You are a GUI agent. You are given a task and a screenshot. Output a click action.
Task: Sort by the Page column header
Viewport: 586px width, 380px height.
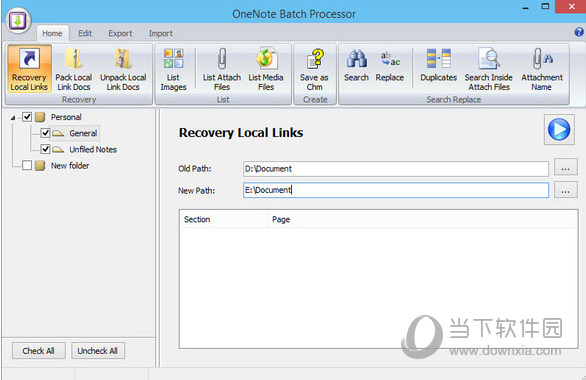pyautogui.click(x=423, y=219)
